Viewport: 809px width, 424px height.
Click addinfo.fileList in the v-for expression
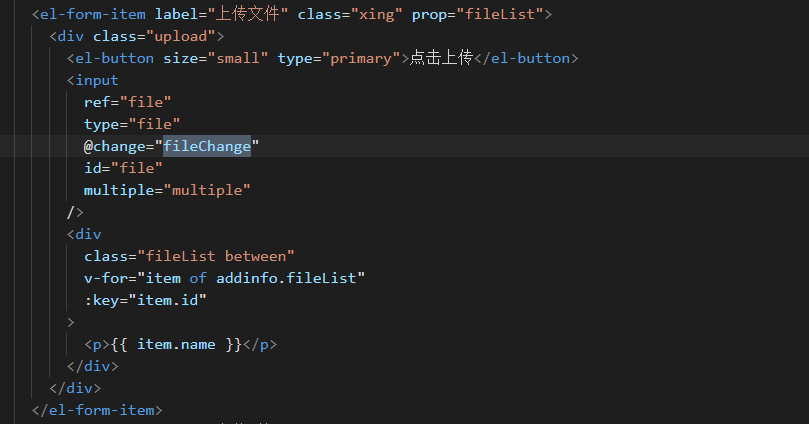(286, 279)
